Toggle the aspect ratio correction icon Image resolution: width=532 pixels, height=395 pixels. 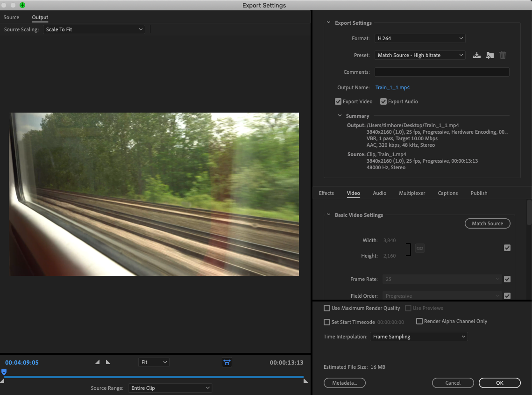pyautogui.click(x=227, y=362)
